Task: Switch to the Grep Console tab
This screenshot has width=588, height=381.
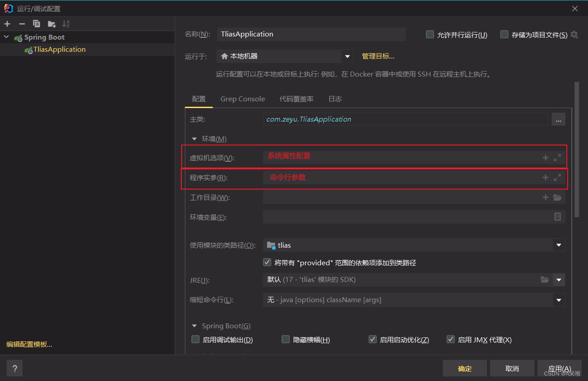Action: [243, 99]
